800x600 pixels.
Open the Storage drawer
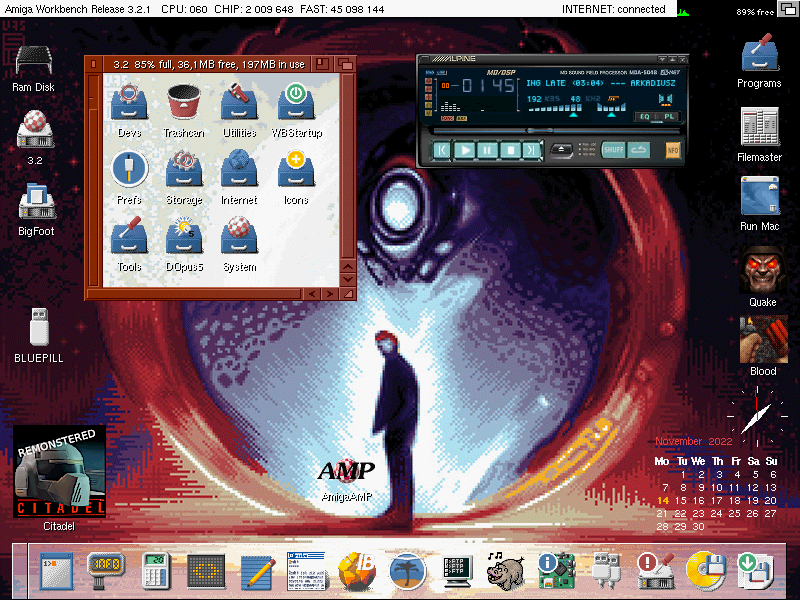pyautogui.click(x=184, y=169)
